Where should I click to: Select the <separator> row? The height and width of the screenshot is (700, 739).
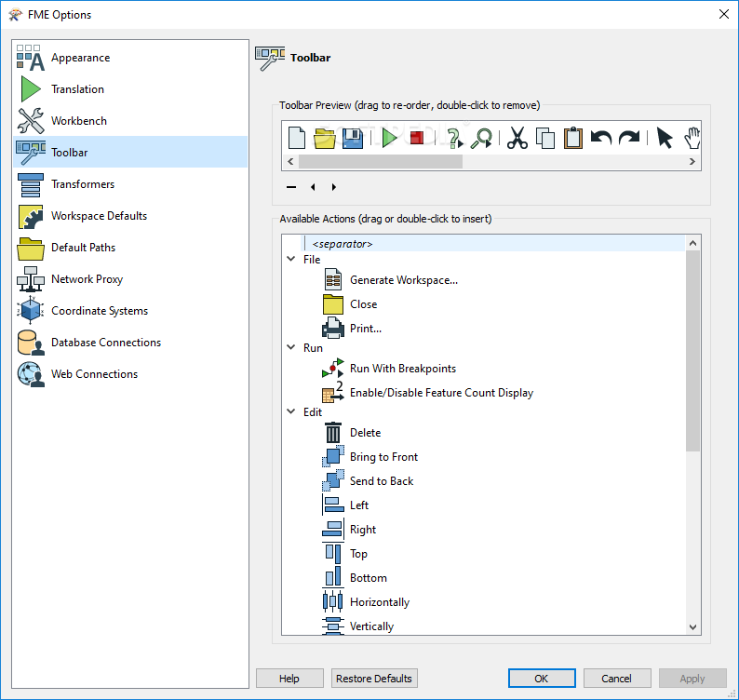492,244
